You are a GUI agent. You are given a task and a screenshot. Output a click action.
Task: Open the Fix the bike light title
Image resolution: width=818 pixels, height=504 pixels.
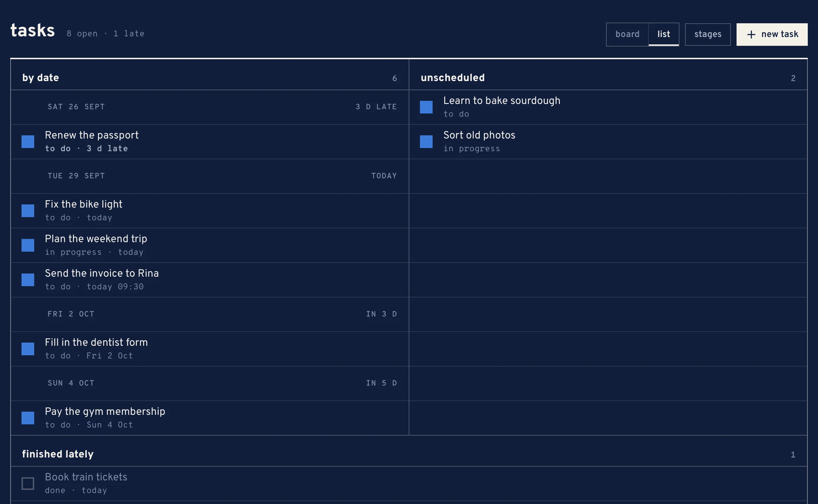coord(84,204)
